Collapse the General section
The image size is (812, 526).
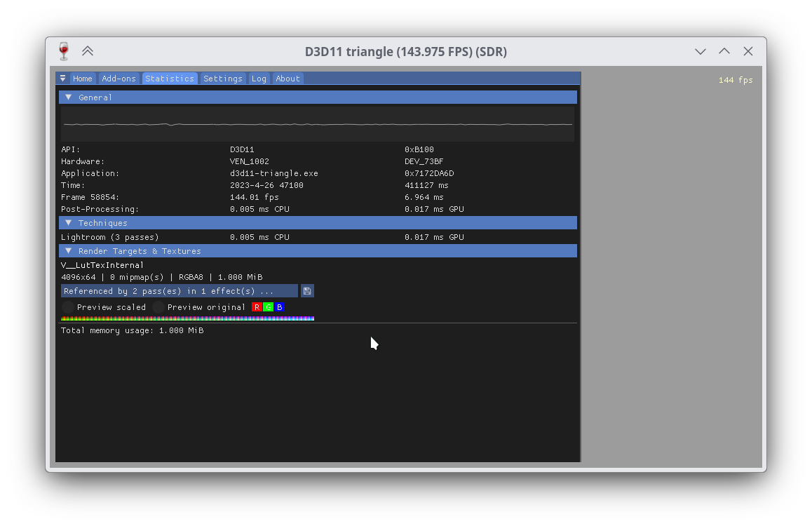point(68,97)
